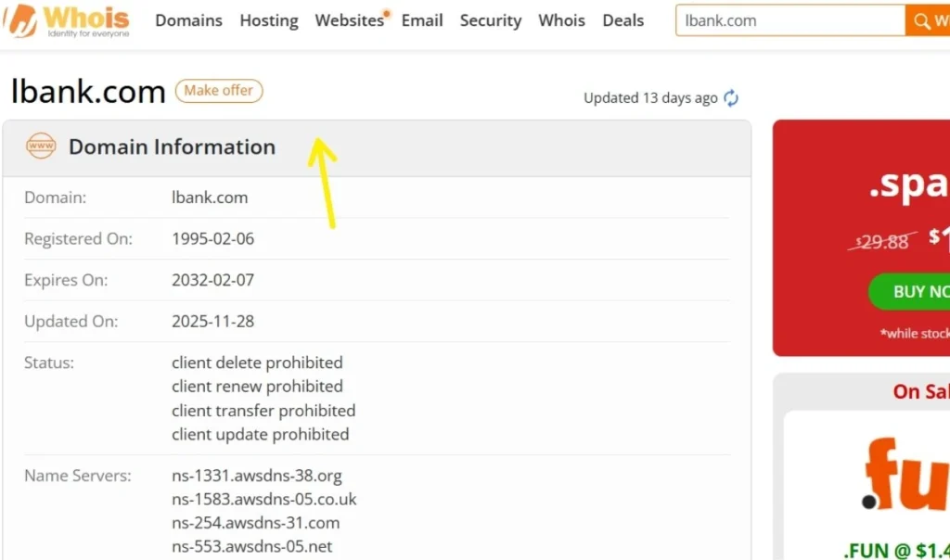The image size is (950, 560).
Task: Click the Name Servers: label
Action: click(x=78, y=476)
